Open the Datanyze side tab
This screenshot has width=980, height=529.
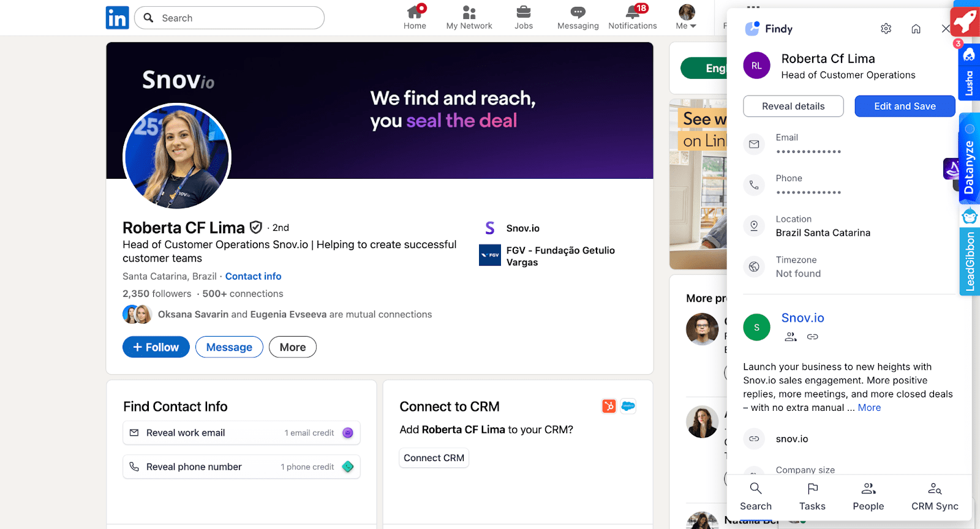click(969, 159)
